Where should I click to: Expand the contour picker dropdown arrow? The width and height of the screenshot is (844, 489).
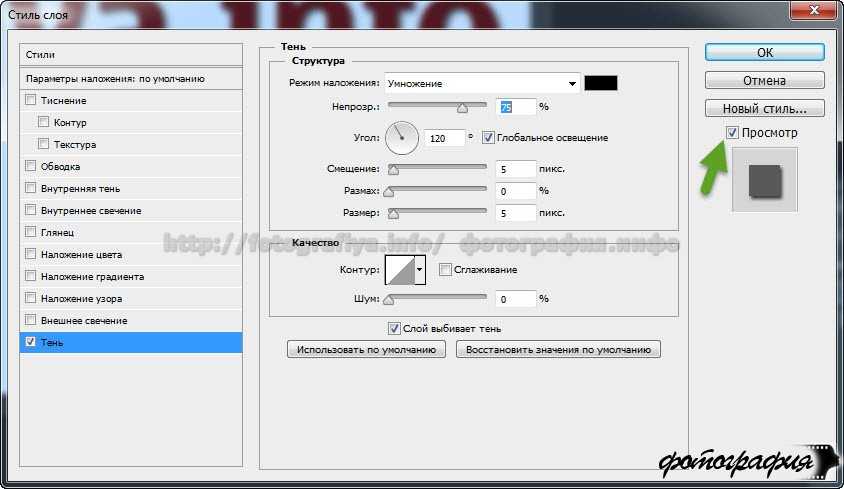coord(420,269)
